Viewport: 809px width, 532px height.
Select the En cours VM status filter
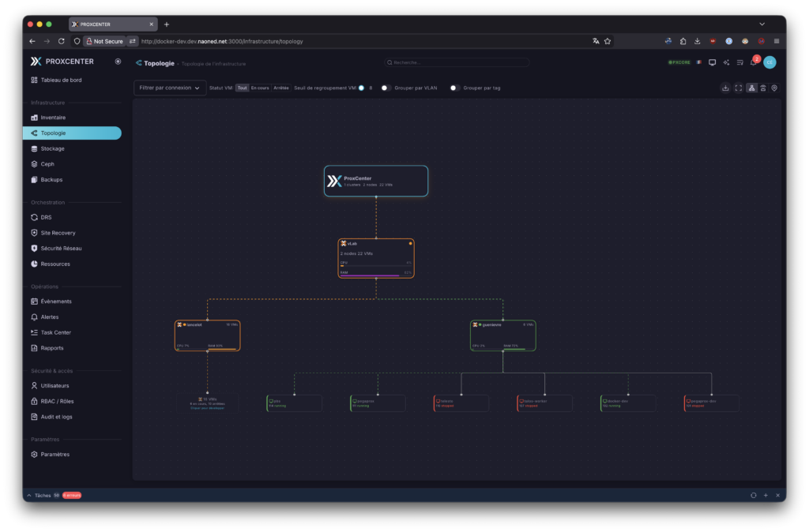[x=260, y=88]
